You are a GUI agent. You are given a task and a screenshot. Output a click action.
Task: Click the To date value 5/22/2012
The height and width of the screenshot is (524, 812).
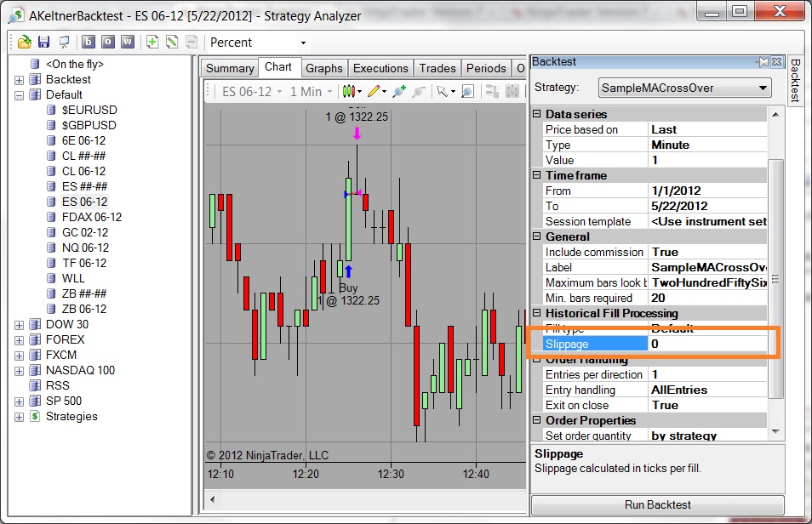coord(707,206)
